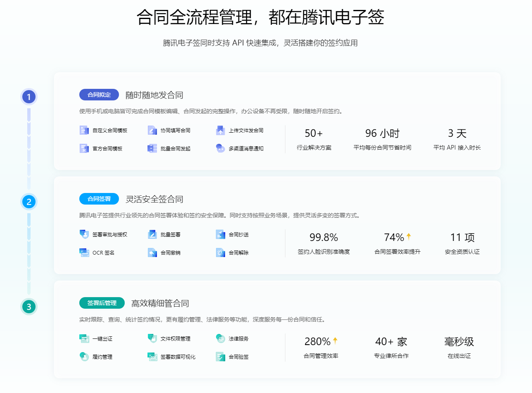Click the 随时随地发合同 heading

click(154, 95)
